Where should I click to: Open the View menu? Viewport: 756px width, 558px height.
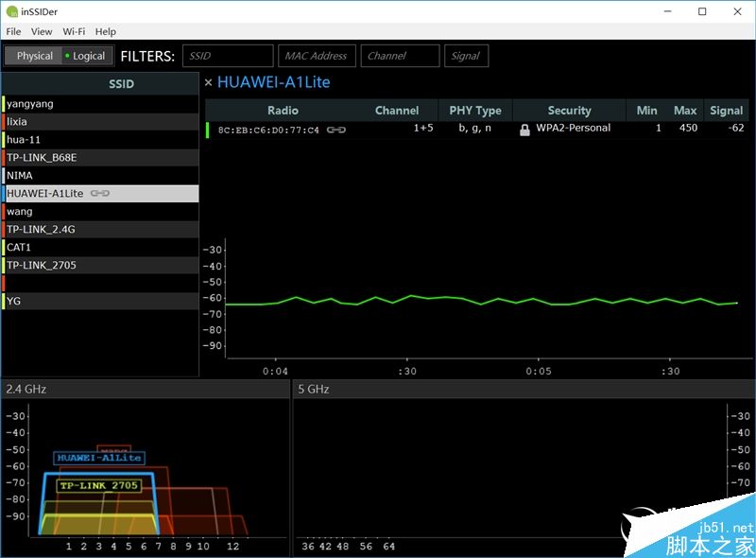[x=42, y=32]
